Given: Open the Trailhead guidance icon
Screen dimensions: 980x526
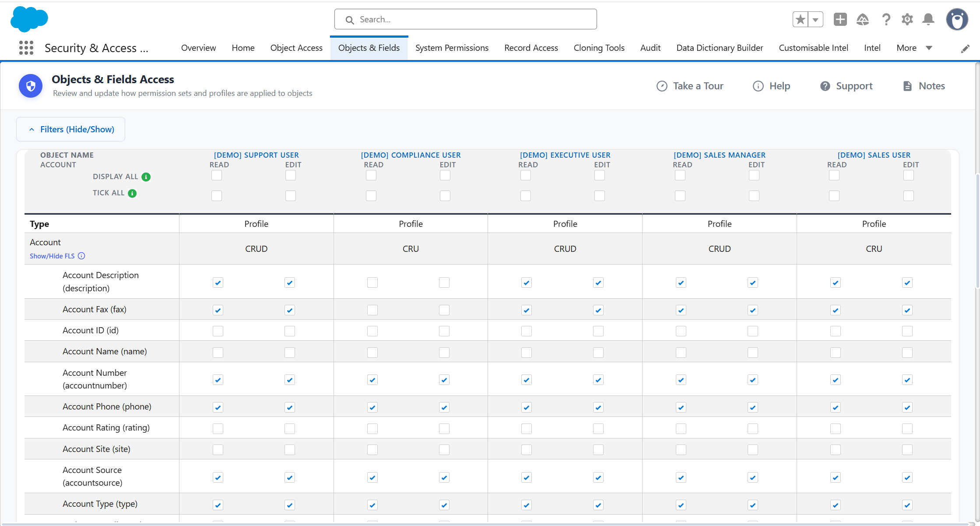Looking at the screenshot, I should (863, 19).
